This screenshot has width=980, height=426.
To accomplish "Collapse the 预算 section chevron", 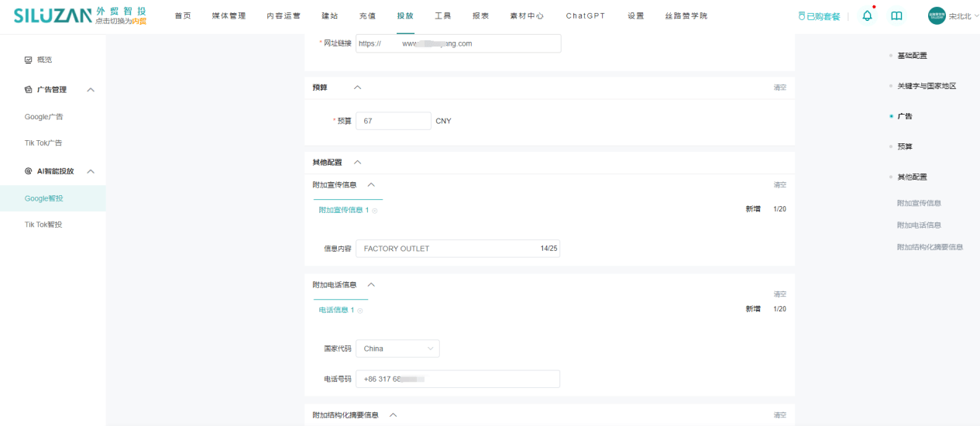I will click(357, 88).
